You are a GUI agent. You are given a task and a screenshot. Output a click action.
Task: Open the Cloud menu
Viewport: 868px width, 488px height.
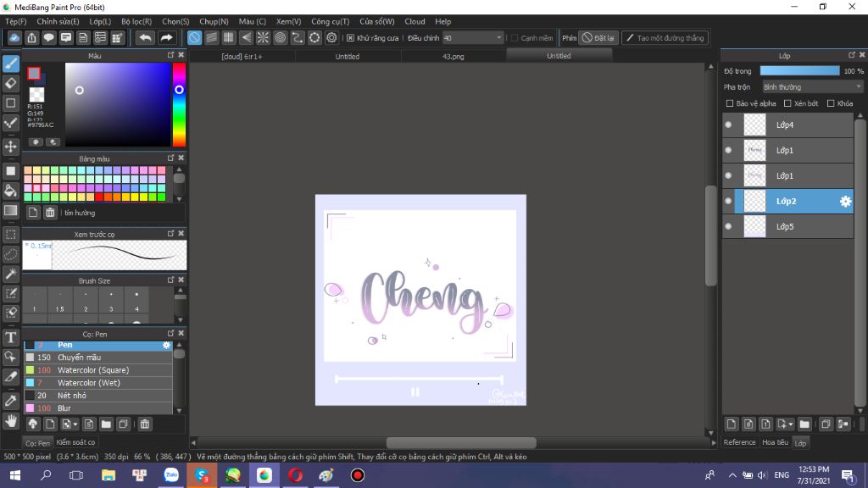415,21
